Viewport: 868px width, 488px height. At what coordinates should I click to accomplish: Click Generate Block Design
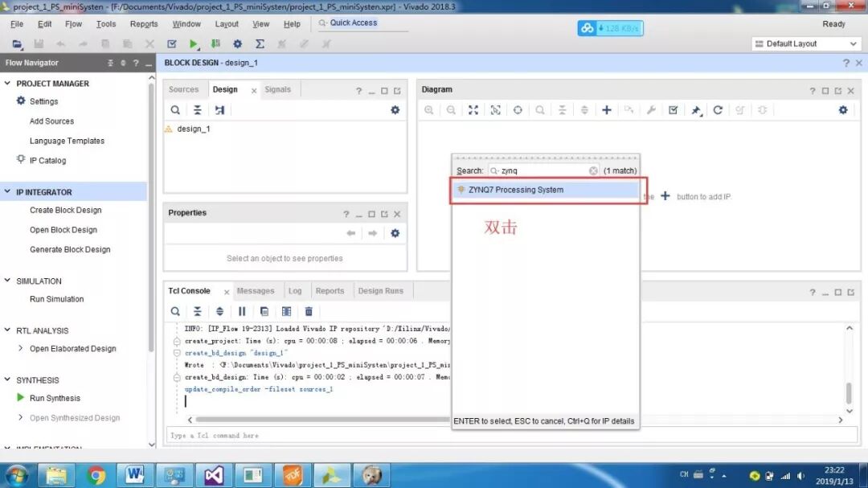(70, 249)
